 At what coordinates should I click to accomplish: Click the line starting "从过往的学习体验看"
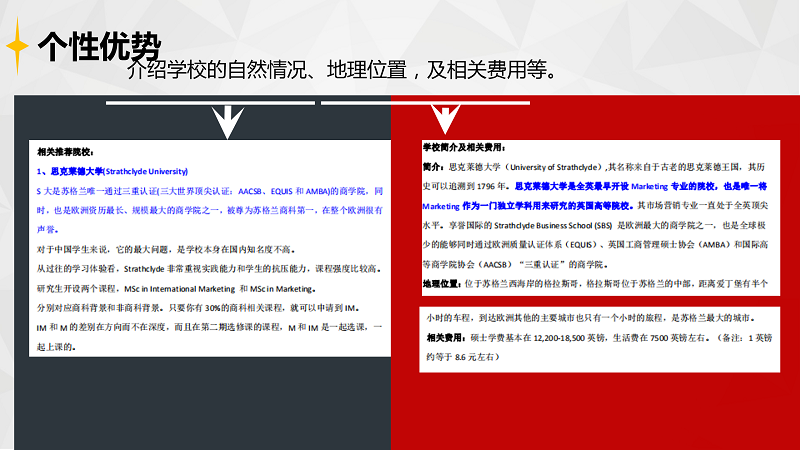[x=209, y=269]
